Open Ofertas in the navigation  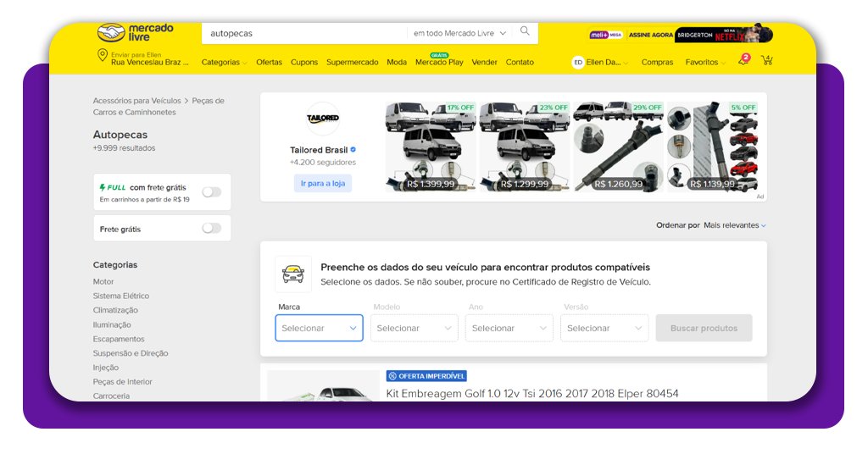coord(269,63)
